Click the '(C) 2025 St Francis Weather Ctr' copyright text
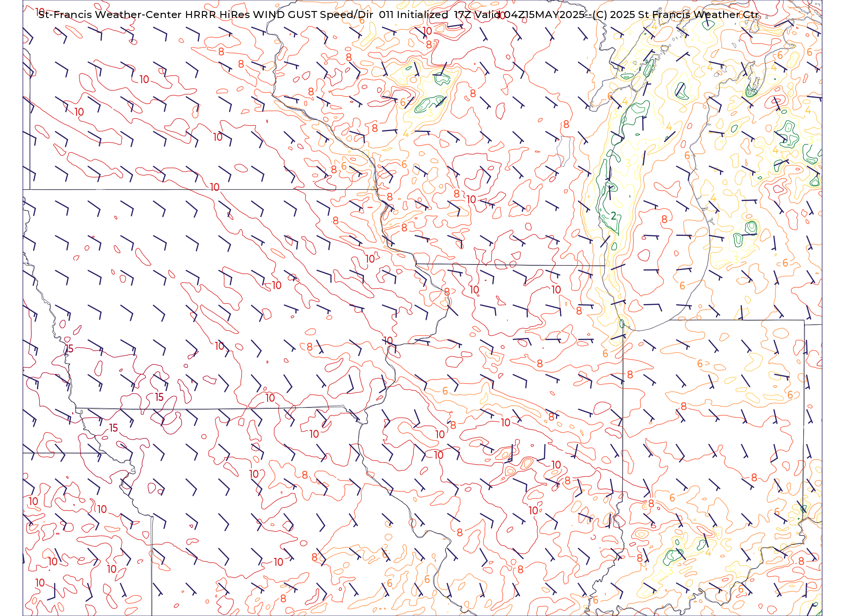 [x=676, y=15]
